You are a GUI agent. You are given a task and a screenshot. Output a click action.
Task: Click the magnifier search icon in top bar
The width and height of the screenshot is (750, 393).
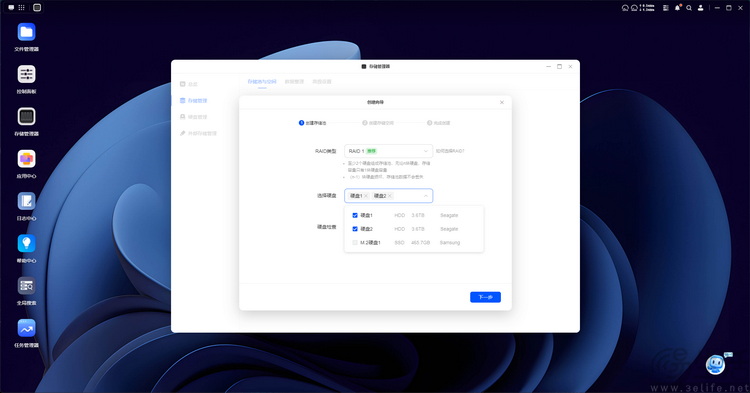[689, 8]
